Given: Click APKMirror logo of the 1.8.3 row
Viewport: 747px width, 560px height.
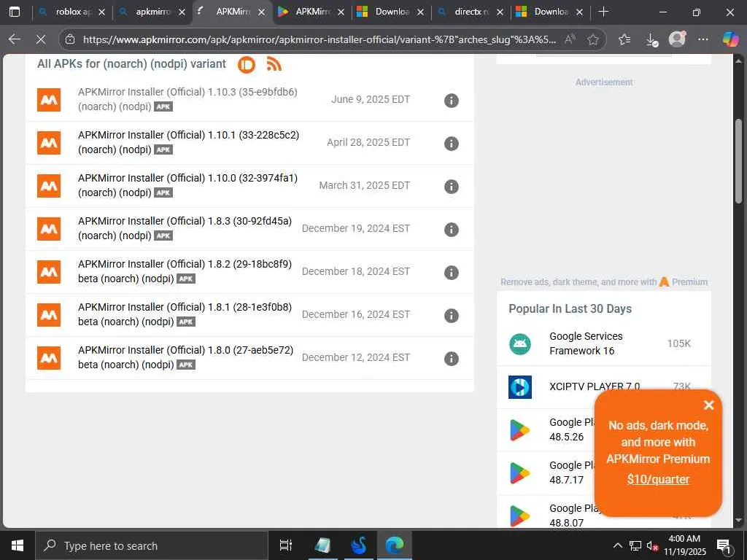Looking at the screenshot, I should tap(49, 229).
